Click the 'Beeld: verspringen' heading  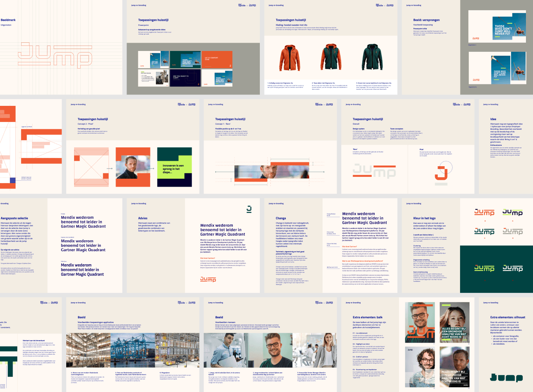426,20
